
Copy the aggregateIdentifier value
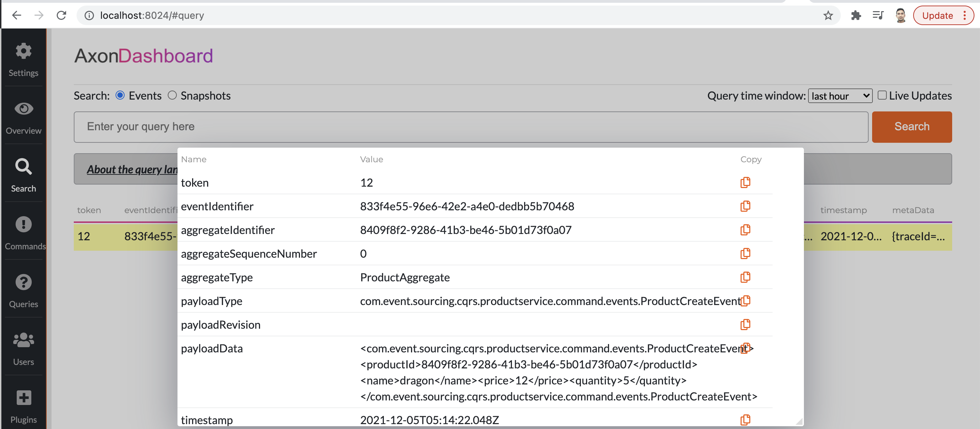[745, 229]
